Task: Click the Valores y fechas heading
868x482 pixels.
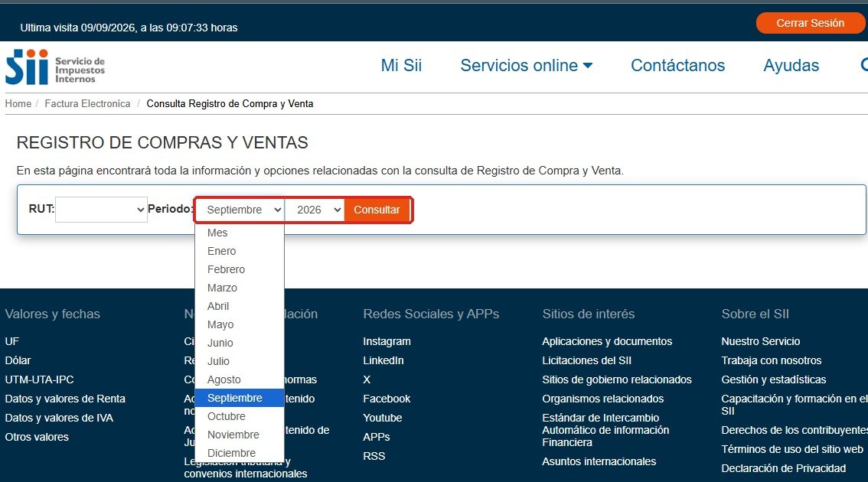Action: pos(53,314)
